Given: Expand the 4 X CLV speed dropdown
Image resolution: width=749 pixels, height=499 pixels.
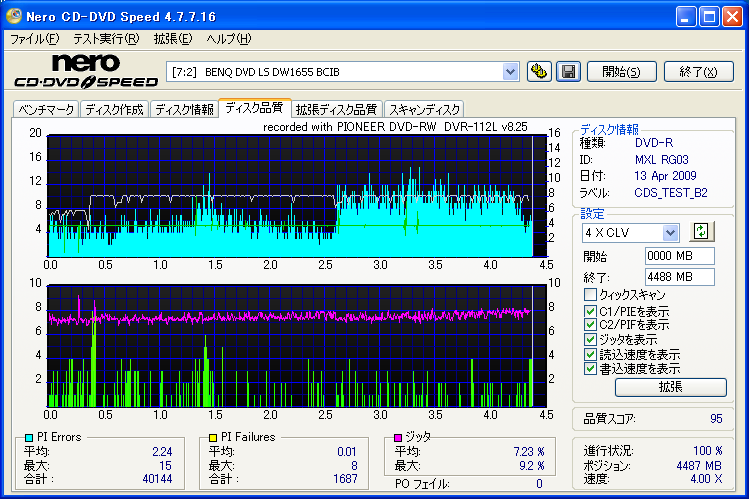Looking at the screenshot, I should tap(670, 233).
